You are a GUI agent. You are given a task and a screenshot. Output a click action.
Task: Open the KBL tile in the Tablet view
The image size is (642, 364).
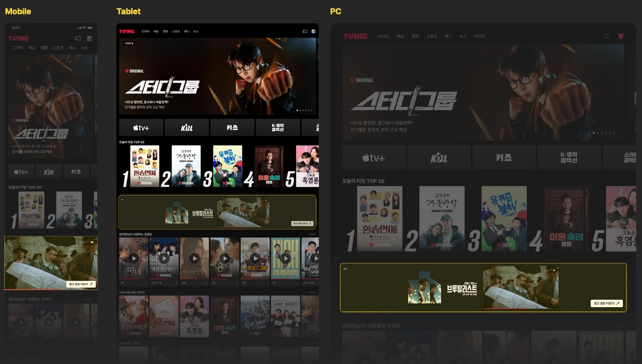pos(187,128)
